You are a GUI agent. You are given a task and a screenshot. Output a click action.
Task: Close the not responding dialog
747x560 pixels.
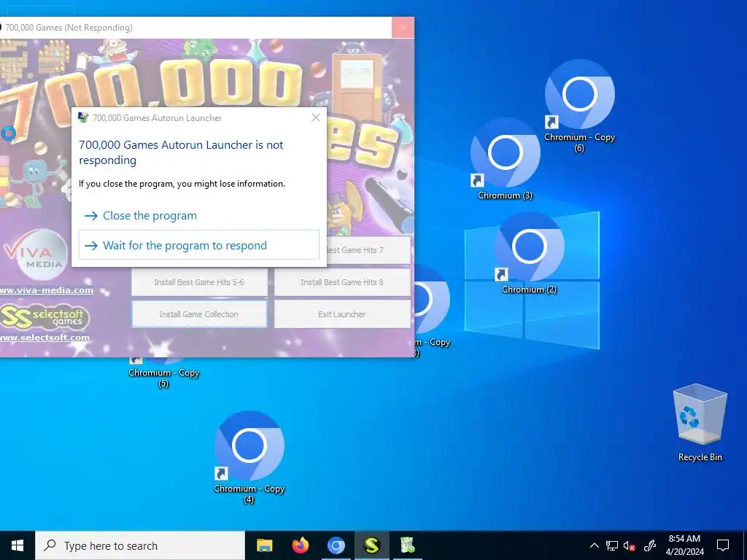coord(315,117)
